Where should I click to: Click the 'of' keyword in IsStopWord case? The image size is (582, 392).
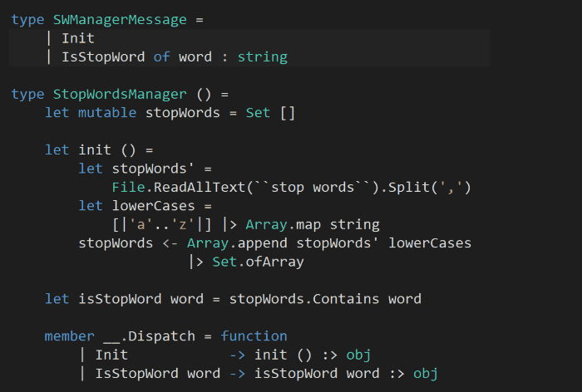point(161,57)
